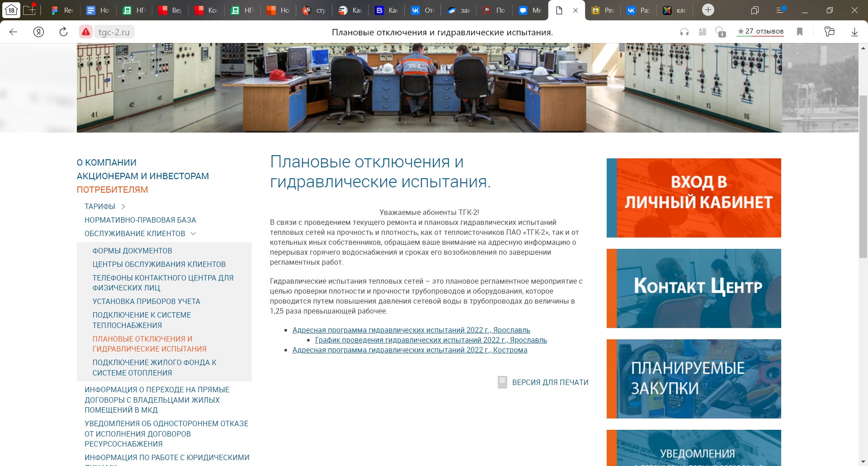Reload the page
The width and height of the screenshot is (868, 466).
63,32
